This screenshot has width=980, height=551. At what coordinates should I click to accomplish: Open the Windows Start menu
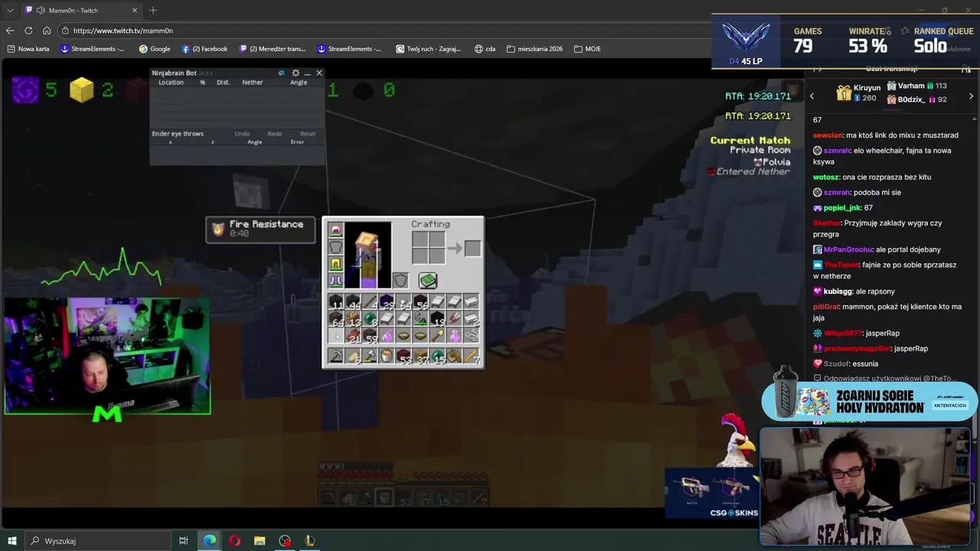point(12,541)
